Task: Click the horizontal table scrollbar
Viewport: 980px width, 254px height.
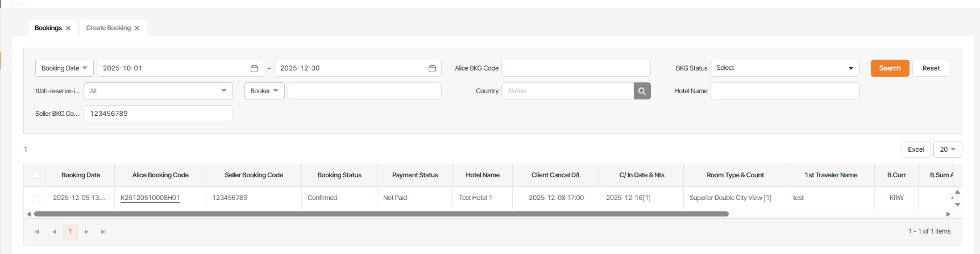Action: (381, 214)
